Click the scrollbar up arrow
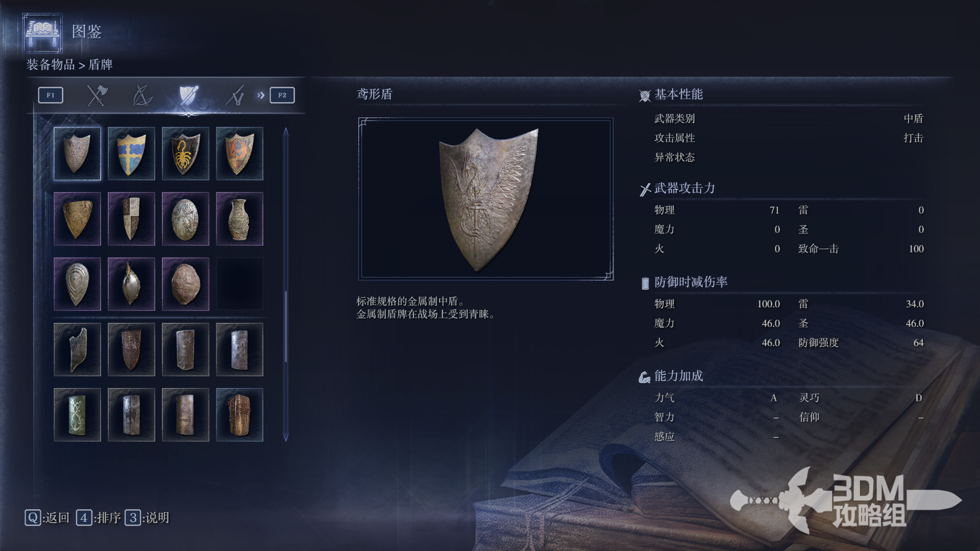The image size is (980, 551). click(x=286, y=132)
